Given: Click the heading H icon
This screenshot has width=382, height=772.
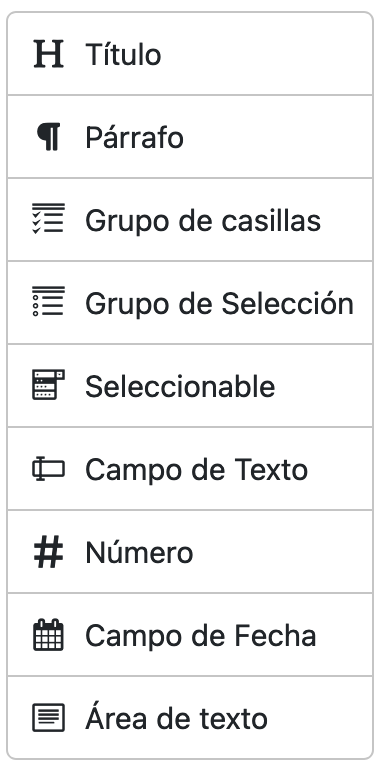Looking at the screenshot, I should pyautogui.click(x=48, y=54).
